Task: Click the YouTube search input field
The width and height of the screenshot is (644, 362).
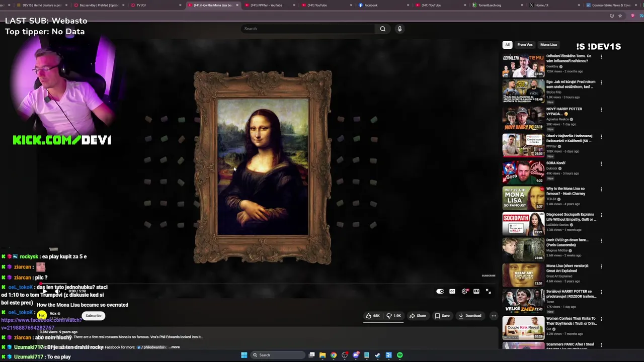Action: tap(308, 29)
